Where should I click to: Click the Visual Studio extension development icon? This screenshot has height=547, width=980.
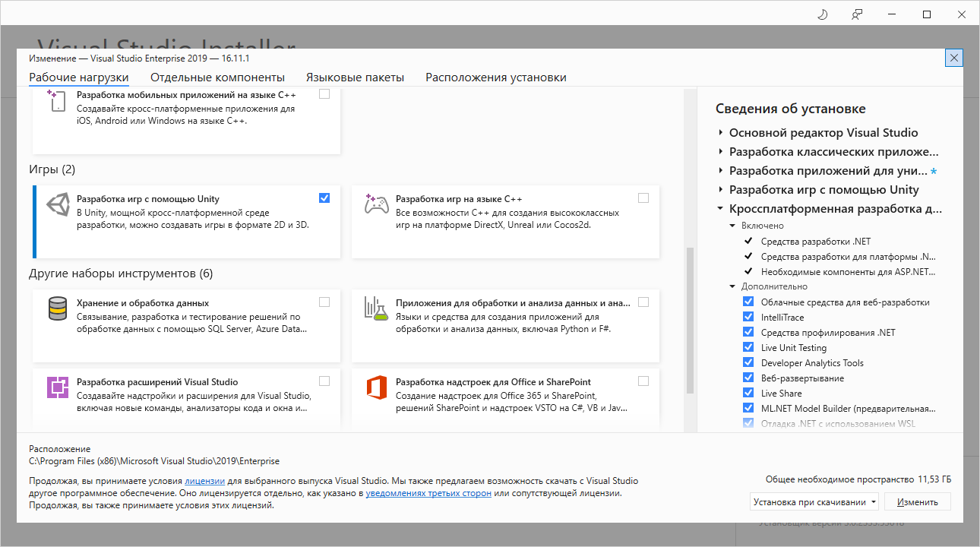58,388
